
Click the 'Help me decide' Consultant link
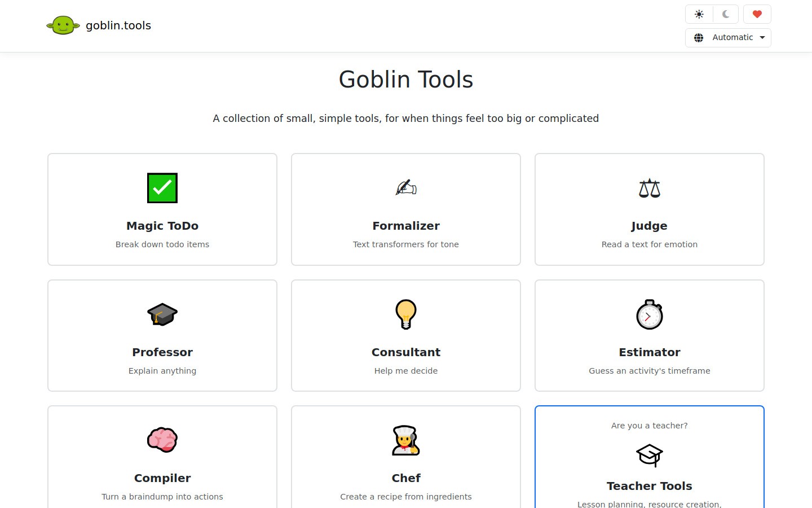tap(405, 371)
